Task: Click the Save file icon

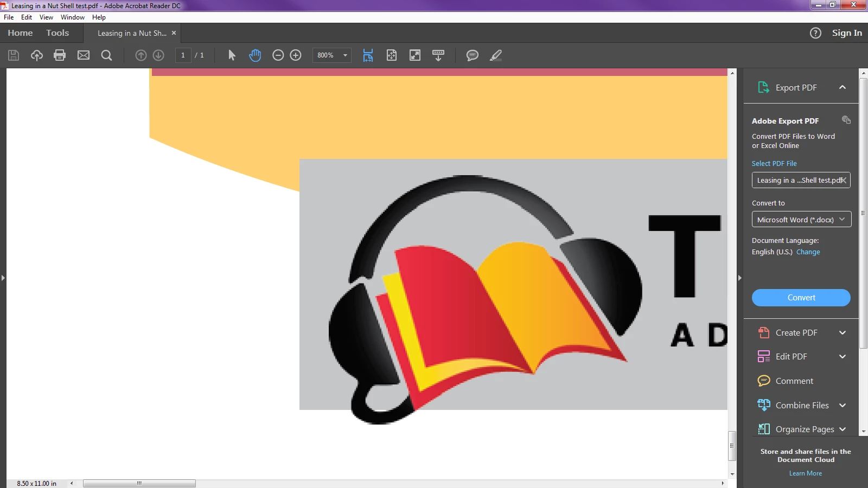Action: pos(14,55)
